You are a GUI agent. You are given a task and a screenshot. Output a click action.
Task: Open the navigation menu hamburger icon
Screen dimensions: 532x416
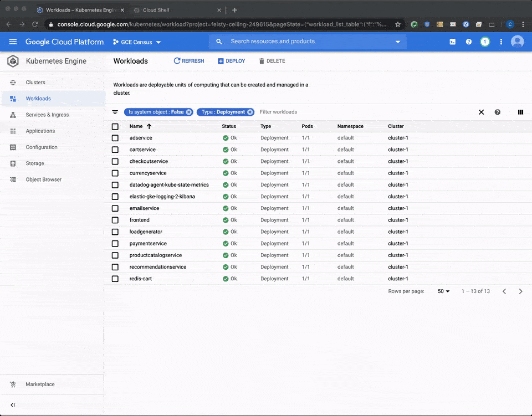tap(13, 42)
